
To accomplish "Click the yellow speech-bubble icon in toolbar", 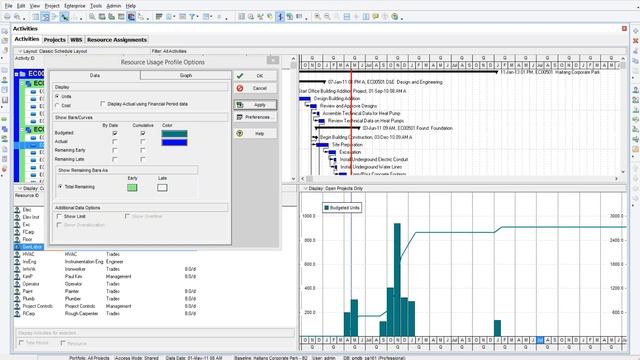I will (376, 17).
